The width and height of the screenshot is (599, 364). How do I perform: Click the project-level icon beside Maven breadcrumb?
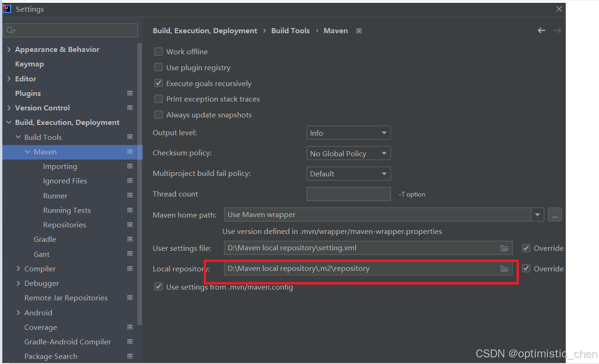tap(359, 31)
